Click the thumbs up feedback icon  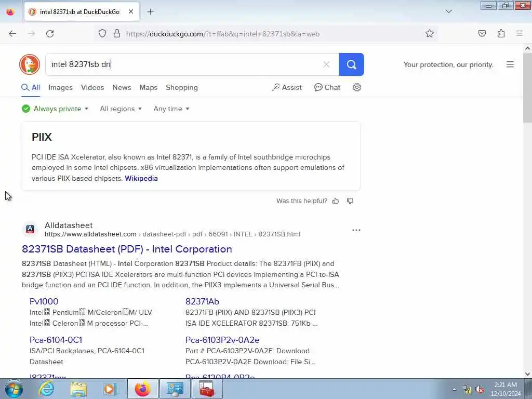click(336, 201)
